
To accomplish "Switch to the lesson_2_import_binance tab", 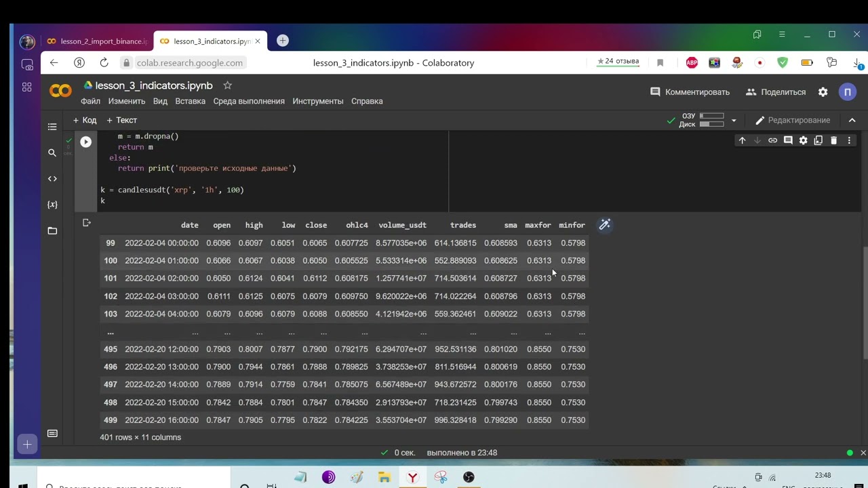I will [96, 41].
